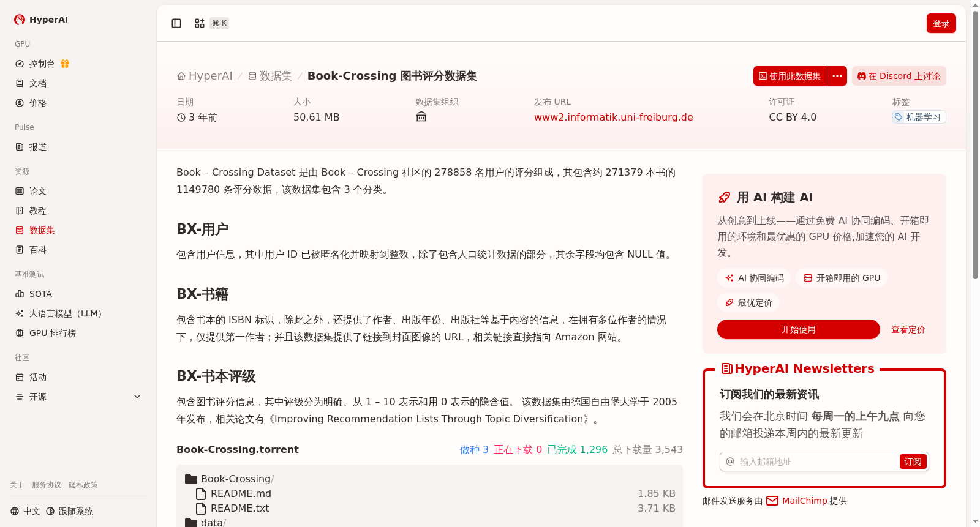Click the AI 协同编码 chip
980x527 pixels.
[x=755, y=278]
